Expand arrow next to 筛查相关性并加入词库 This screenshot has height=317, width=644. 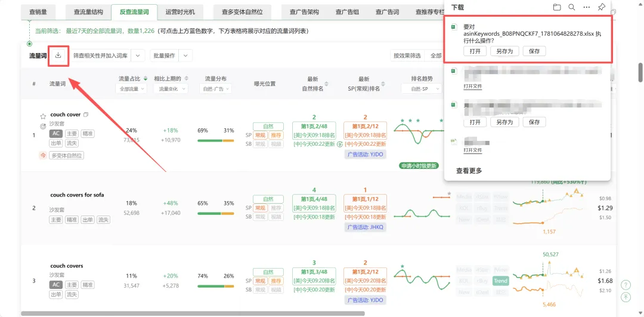coord(138,56)
